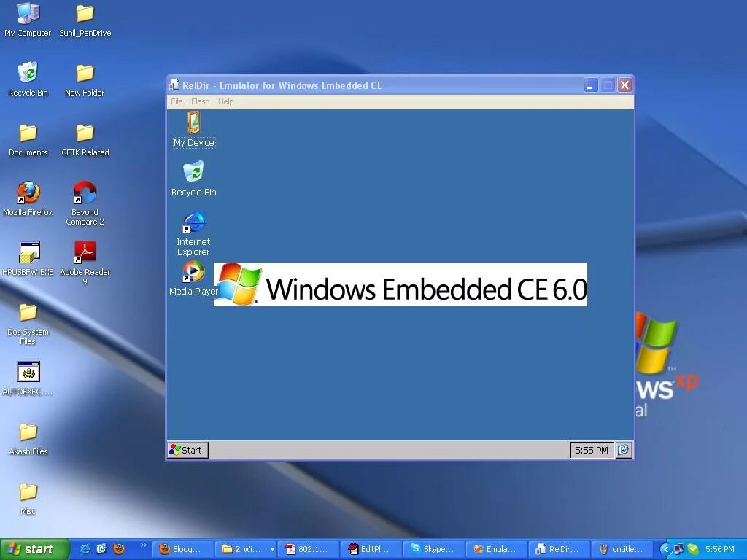This screenshot has height=560, width=747.
Task: Expand hidden system tray icons arrow
Action: (x=665, y=550)
